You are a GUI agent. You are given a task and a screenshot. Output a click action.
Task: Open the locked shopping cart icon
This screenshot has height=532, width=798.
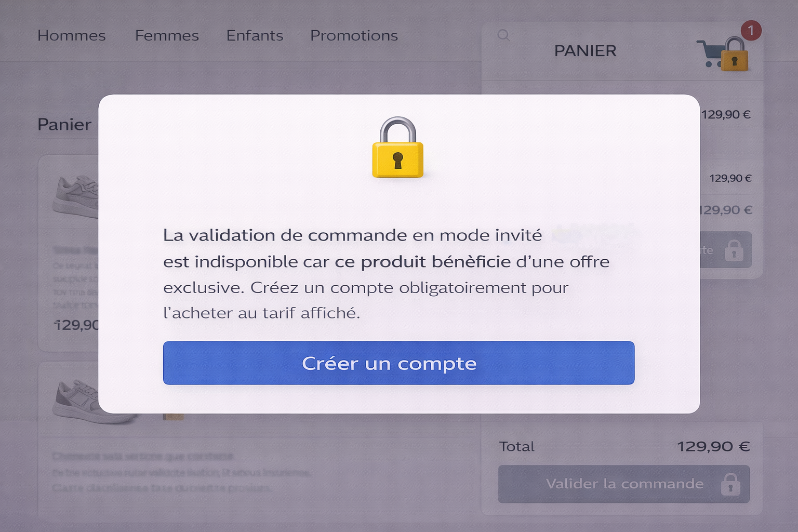coord(722,54)
